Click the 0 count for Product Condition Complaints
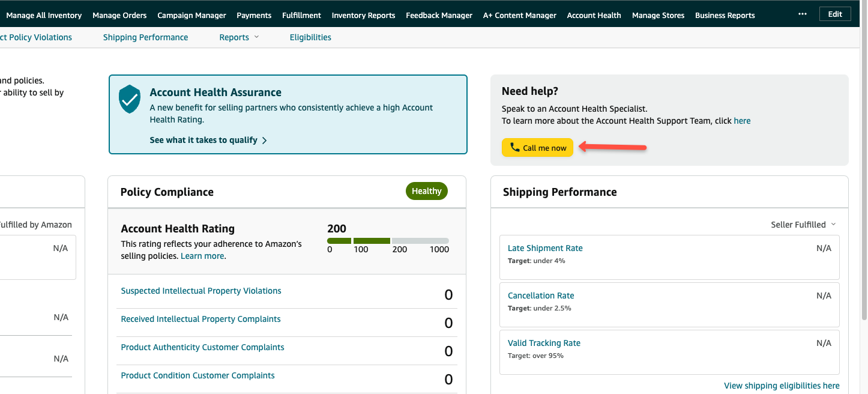Screen dimensions: 868x394 [448, 380]
